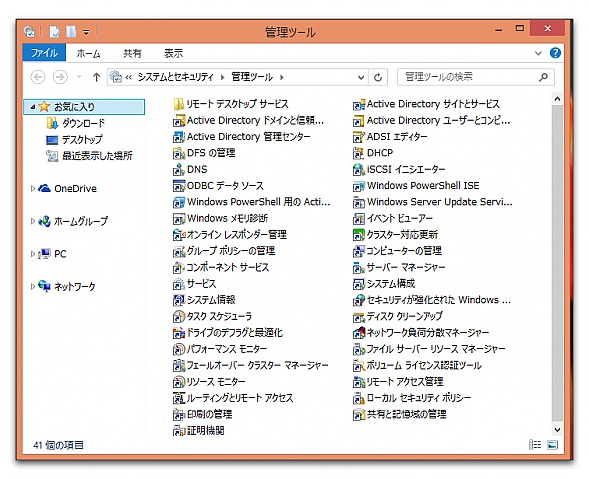589x479 pixels.
Task: Click the DHCP shortcut icon
Action: click(359, 153)
